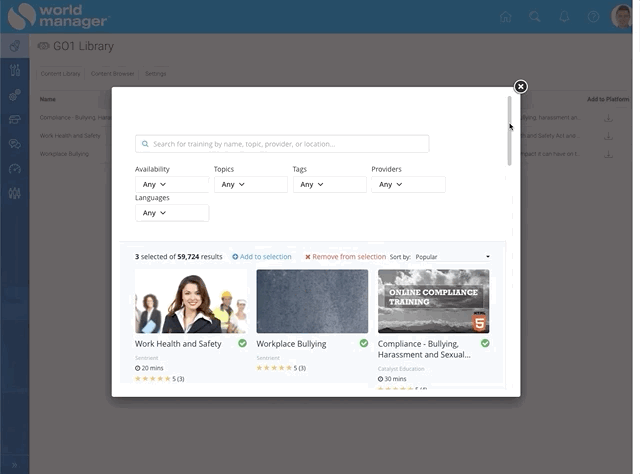
Task: Open the home icon in header
Action: (x=506, y=17)
